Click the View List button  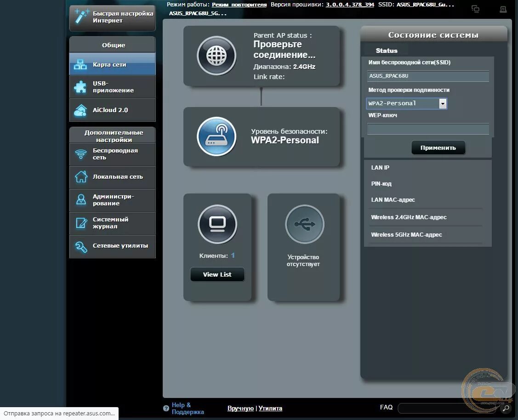coord(217,274)
